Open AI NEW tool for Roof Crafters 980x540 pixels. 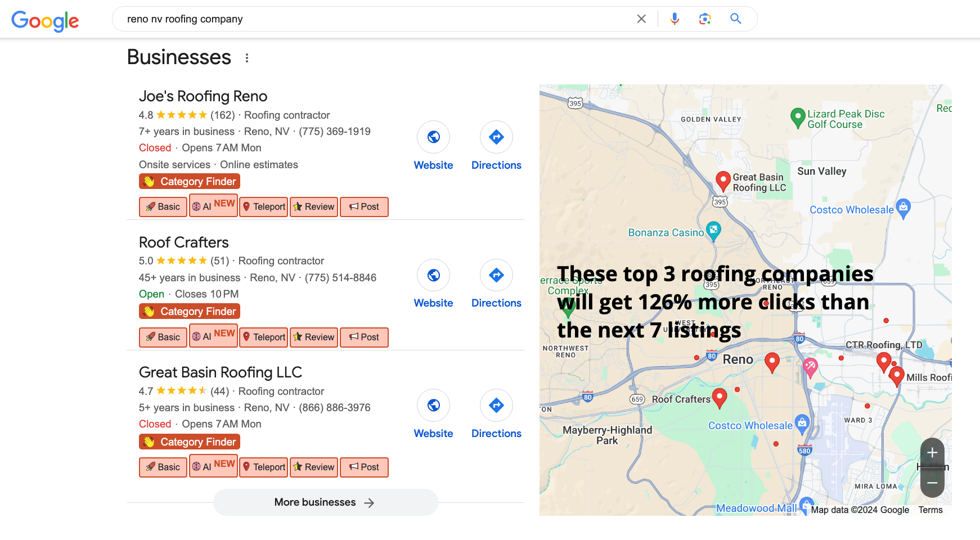click(213, 336)
